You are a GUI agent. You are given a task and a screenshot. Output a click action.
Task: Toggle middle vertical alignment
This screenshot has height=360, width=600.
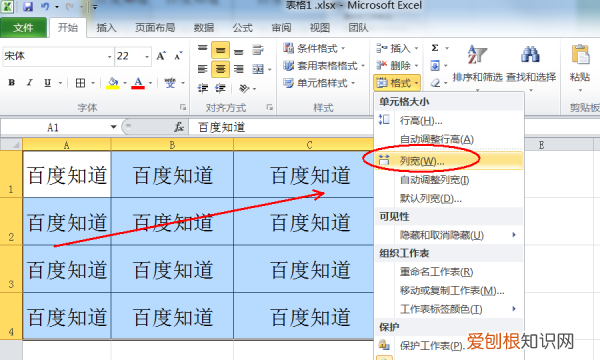point(220,50)
